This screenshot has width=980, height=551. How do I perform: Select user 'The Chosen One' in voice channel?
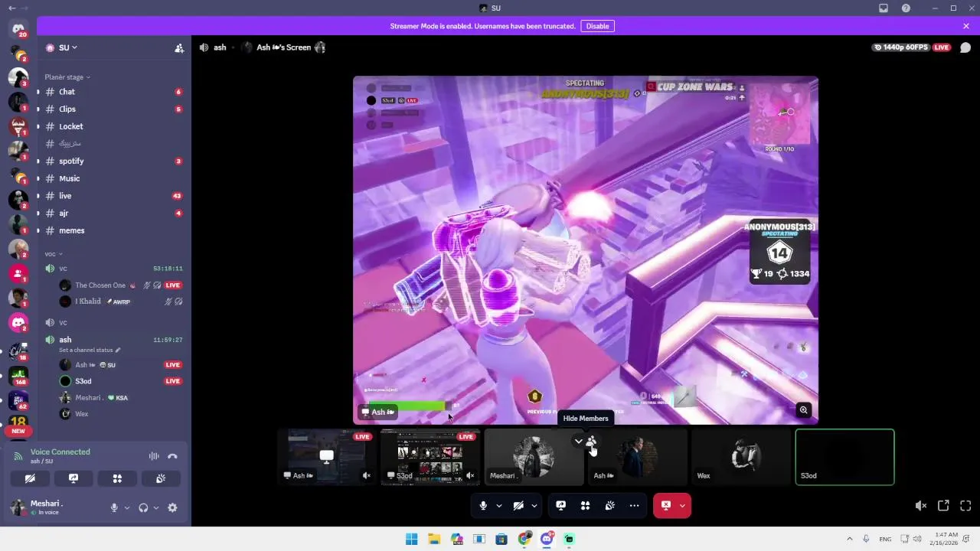121,285
